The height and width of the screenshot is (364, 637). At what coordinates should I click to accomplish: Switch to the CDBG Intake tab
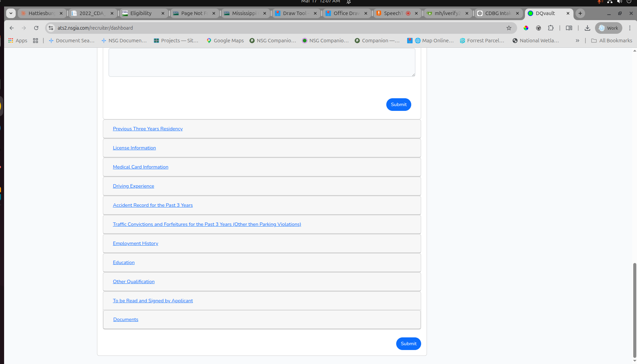[x=498, y=13]
